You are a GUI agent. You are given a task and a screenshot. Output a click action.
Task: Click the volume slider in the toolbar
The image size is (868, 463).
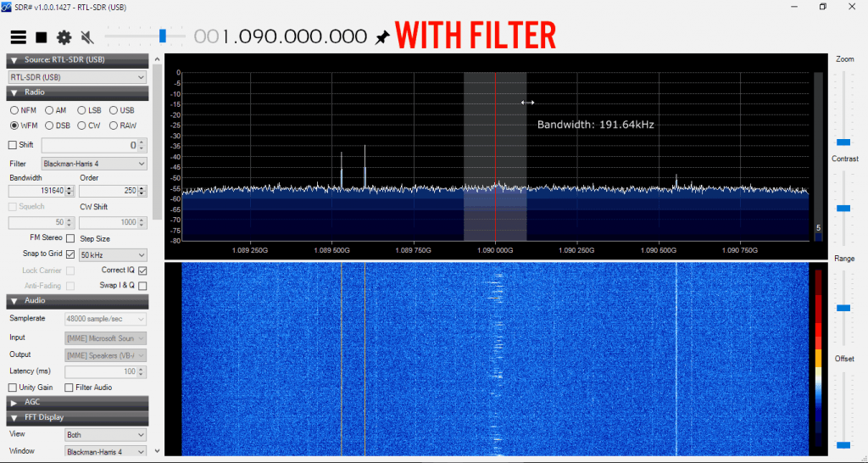point(162,36)
